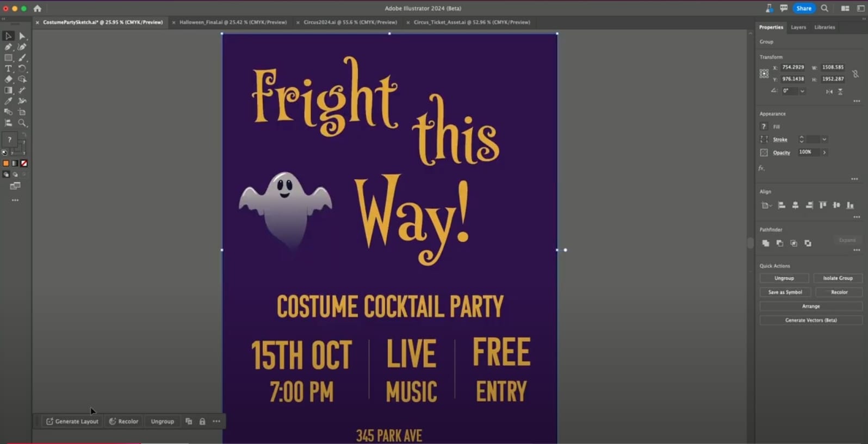Image resolution: width=868 pixels, height=444 pixels.
Task: Toggle constrain width and height proportions
Action: (x=855, y=73)
